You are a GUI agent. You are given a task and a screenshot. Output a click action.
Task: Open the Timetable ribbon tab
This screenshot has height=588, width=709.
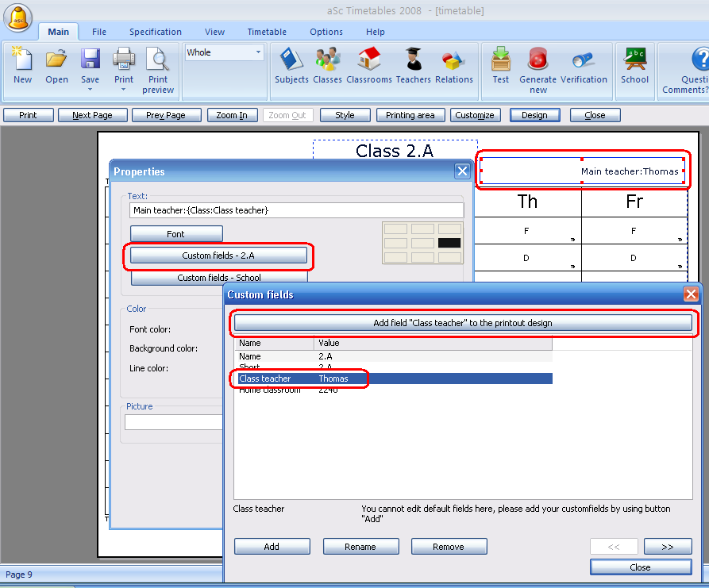point(267,32)
